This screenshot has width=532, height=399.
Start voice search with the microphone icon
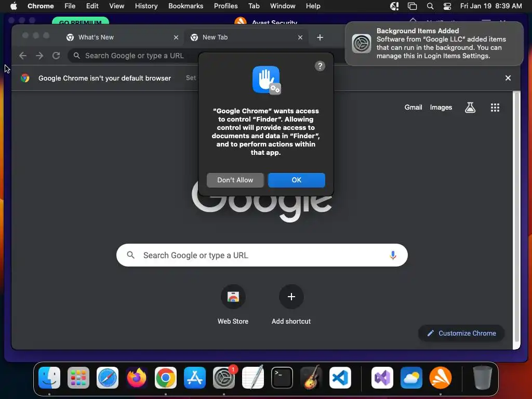tap(393, 255)
